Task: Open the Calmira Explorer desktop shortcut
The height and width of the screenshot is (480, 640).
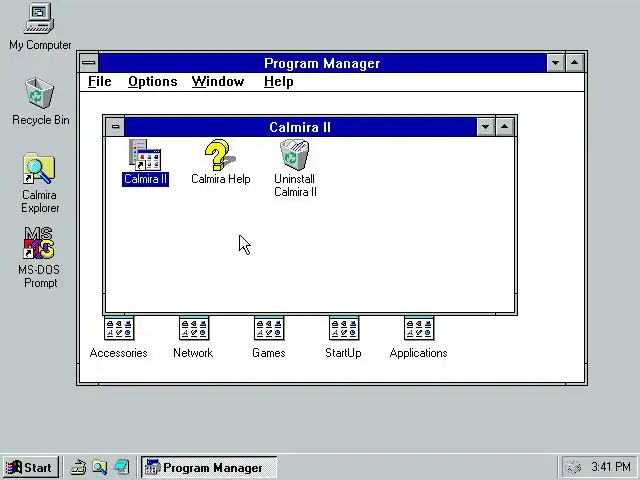Action: [x=40, y=183]
